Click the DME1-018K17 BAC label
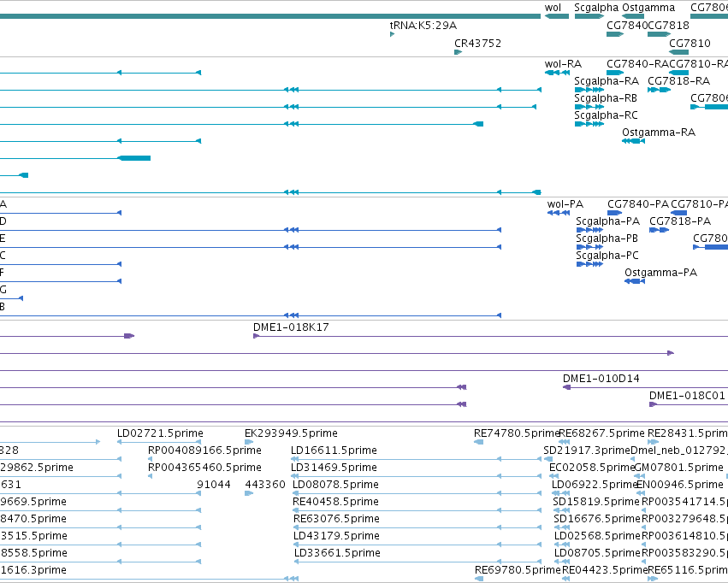This screenshot has width=728, height=583. [x=291, y=327]
